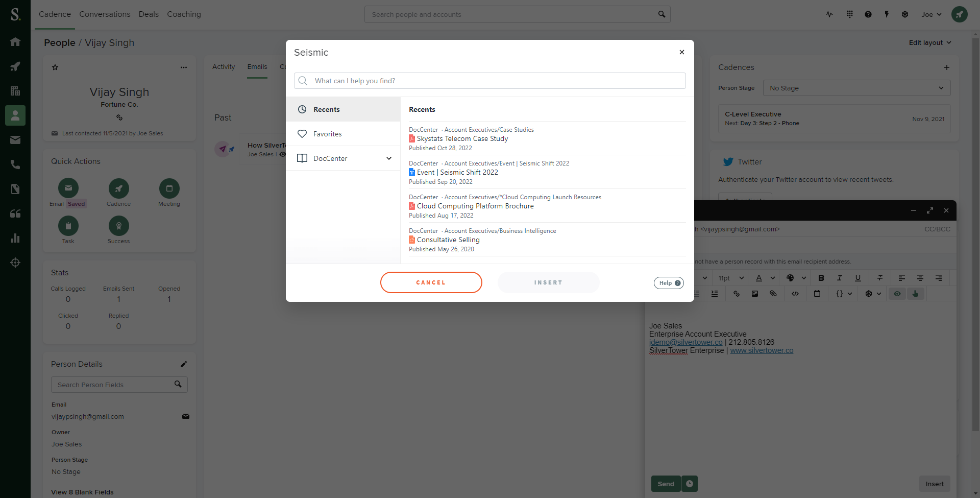This screenshot has width=980, height=498.
Task: Open the Person Stage dropdown
Action: click(x=856, y=88)
